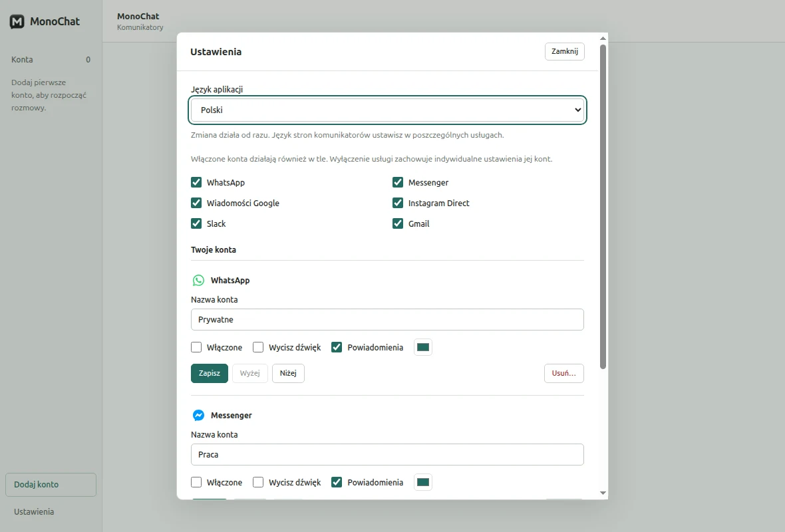This screenshot has height=532, width=785.
Task: Click the Wyżej button for WhatsApp account
Action: 250,373
